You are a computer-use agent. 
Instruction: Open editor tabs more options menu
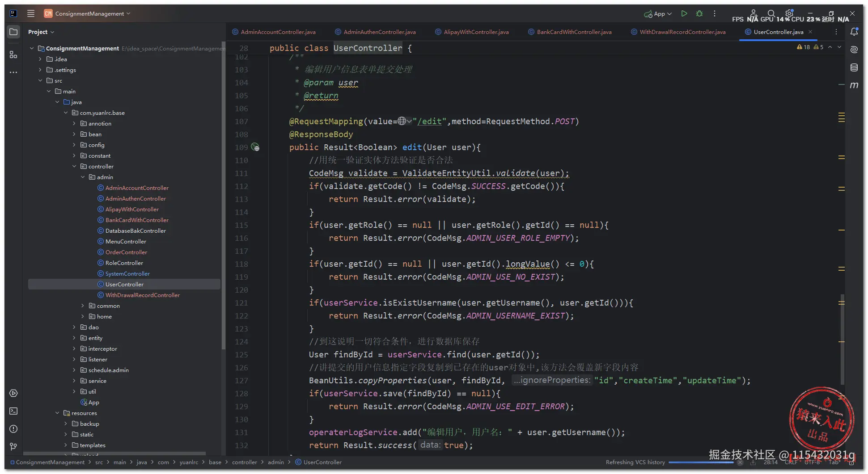836,32
